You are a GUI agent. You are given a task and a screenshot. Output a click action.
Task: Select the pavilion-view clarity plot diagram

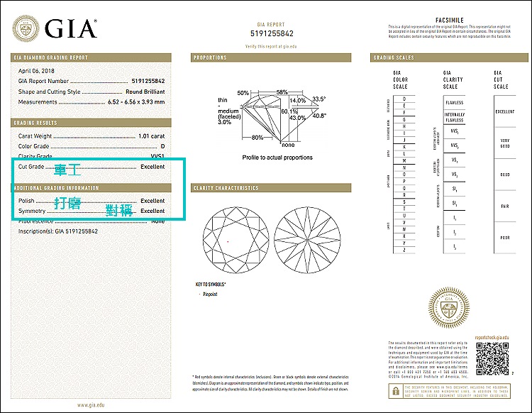(x=307, y=241)
